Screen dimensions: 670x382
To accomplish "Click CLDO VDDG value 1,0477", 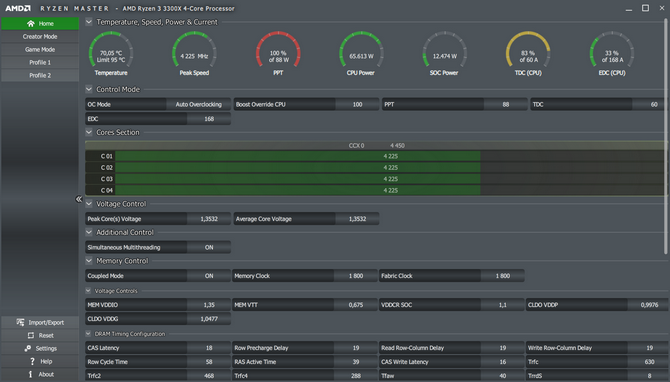I will tap(209, 319).
